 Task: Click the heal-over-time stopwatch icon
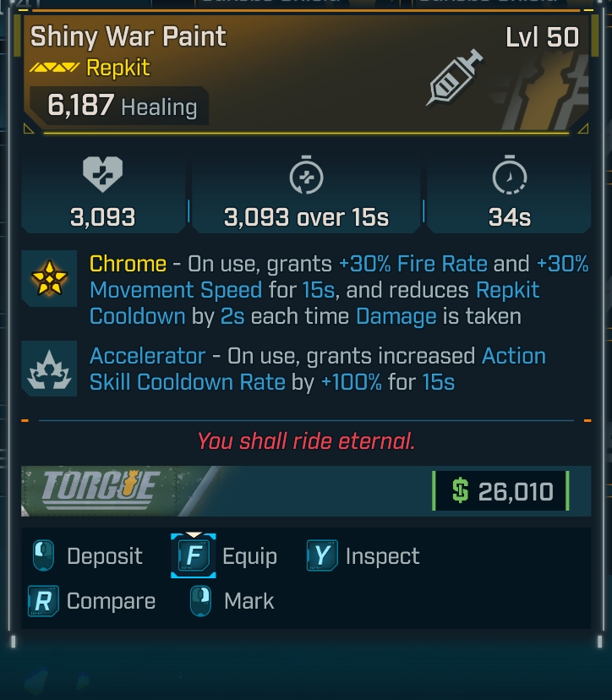pos(306,177)
